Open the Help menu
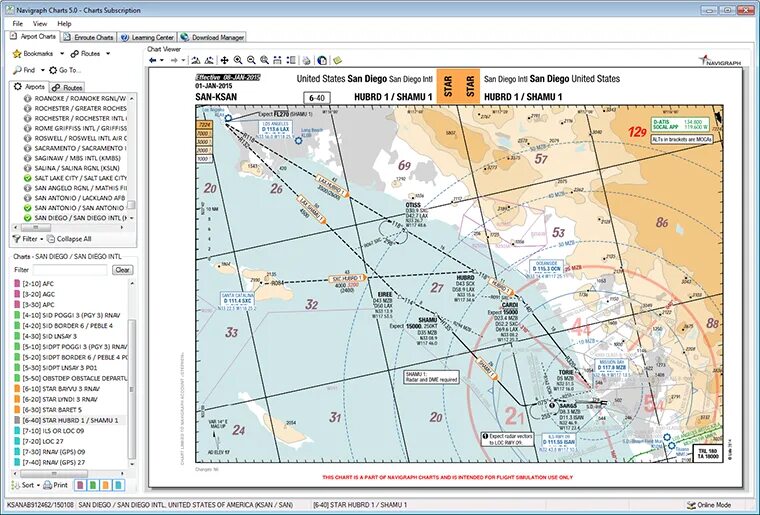Viewport: 760px width, 515px height. 64,23
